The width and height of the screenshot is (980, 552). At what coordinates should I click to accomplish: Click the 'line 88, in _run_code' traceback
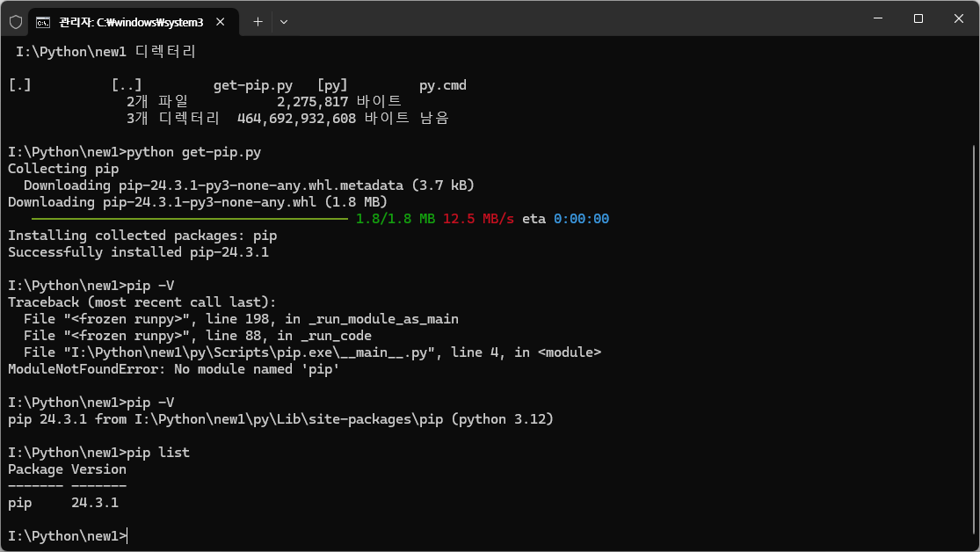[x=289, y=337]
